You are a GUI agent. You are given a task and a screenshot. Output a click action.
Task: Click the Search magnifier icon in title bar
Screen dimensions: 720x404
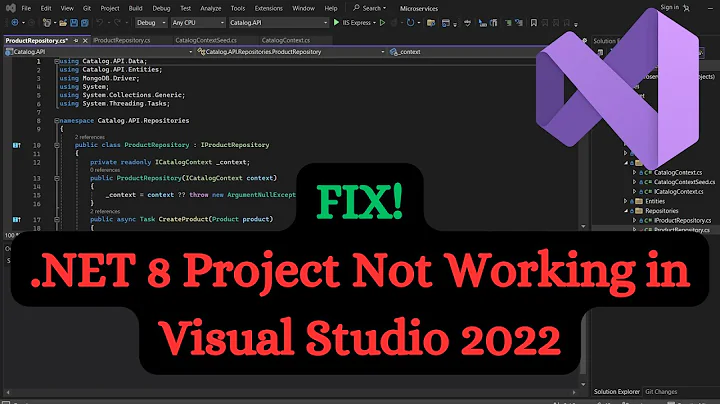[356, 8]
